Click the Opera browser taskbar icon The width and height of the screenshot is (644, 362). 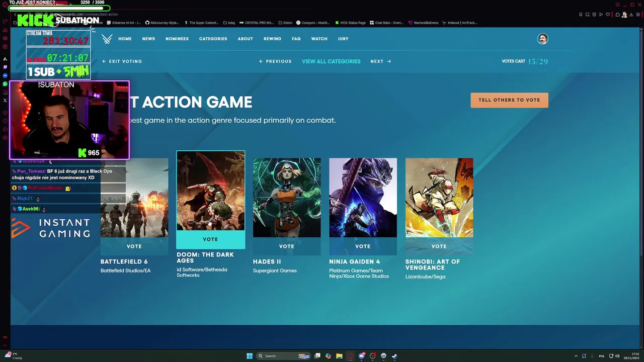pos(350,356)
